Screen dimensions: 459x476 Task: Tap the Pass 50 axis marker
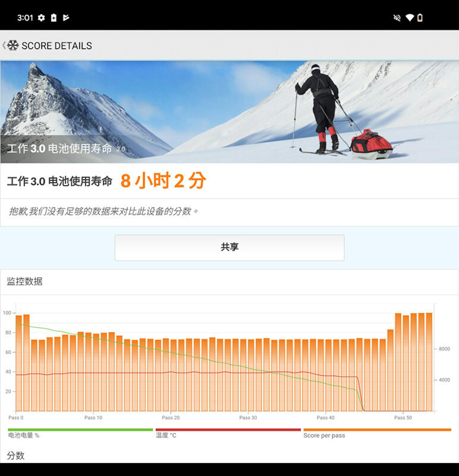[x=403, y=418]
